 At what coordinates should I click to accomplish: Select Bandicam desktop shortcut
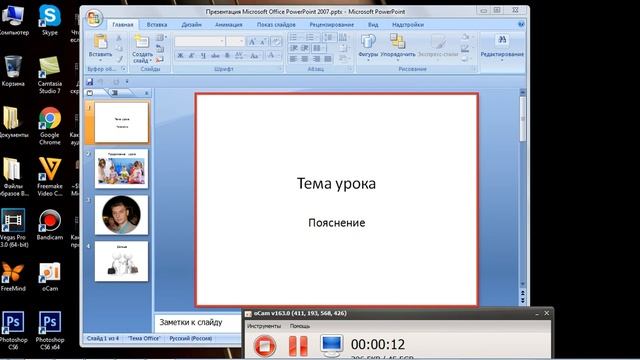pos(50,224)
